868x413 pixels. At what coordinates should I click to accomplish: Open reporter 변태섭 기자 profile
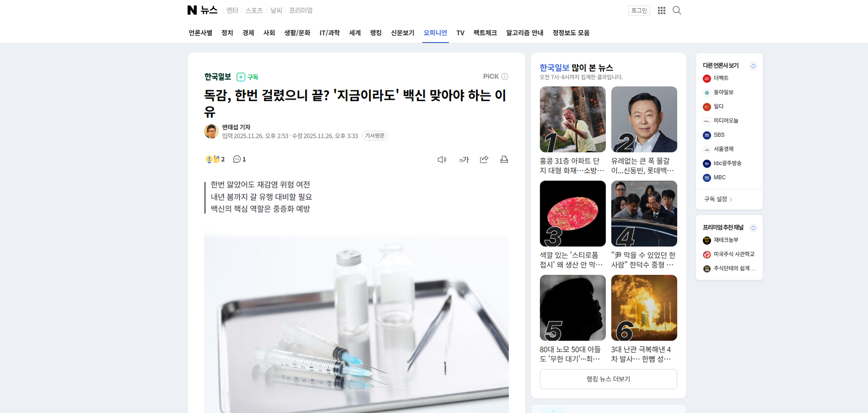[x=236, y=127]
